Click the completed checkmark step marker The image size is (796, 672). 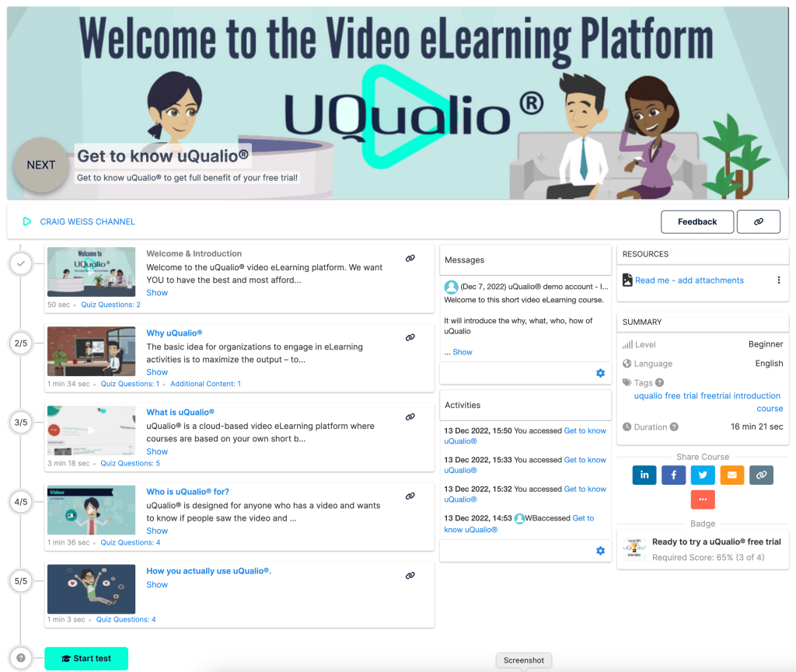(x=21, y=264)
